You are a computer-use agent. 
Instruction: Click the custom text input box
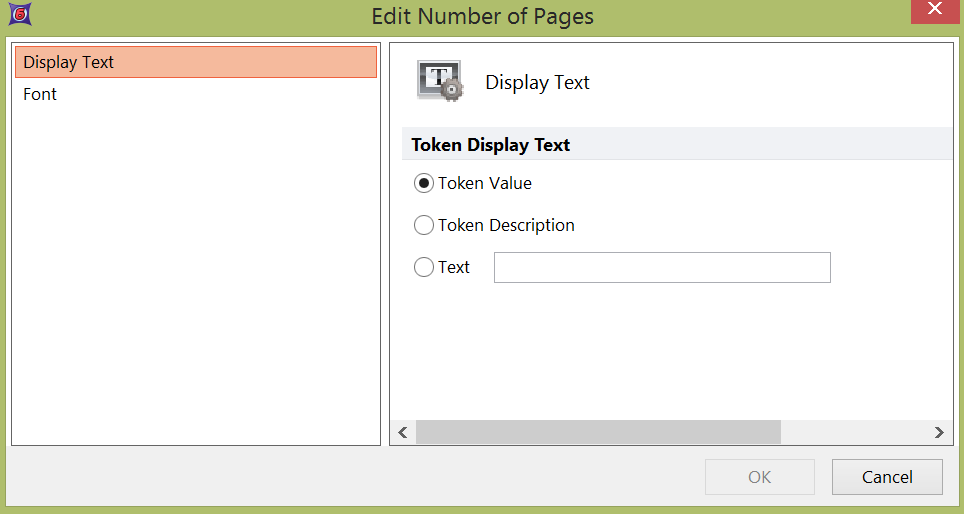point(661,268)
